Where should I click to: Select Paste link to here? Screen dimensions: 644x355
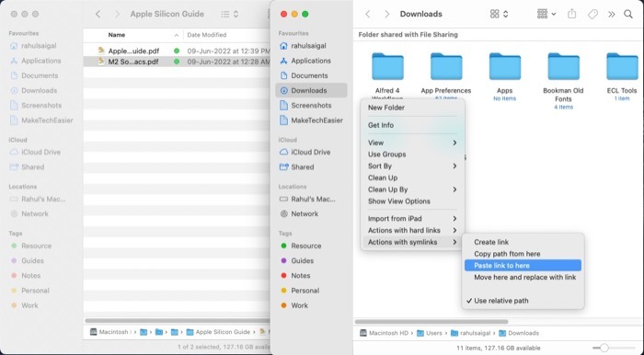pos(523,266)
